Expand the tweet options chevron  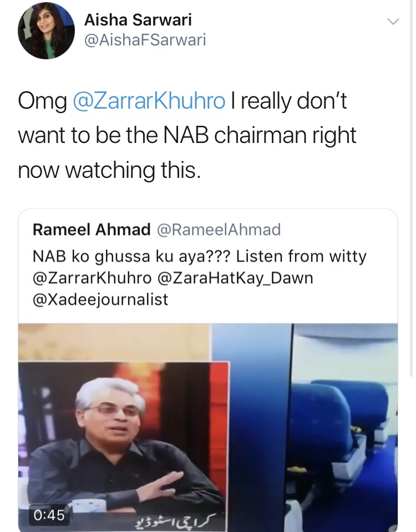[x=393, y=22]
